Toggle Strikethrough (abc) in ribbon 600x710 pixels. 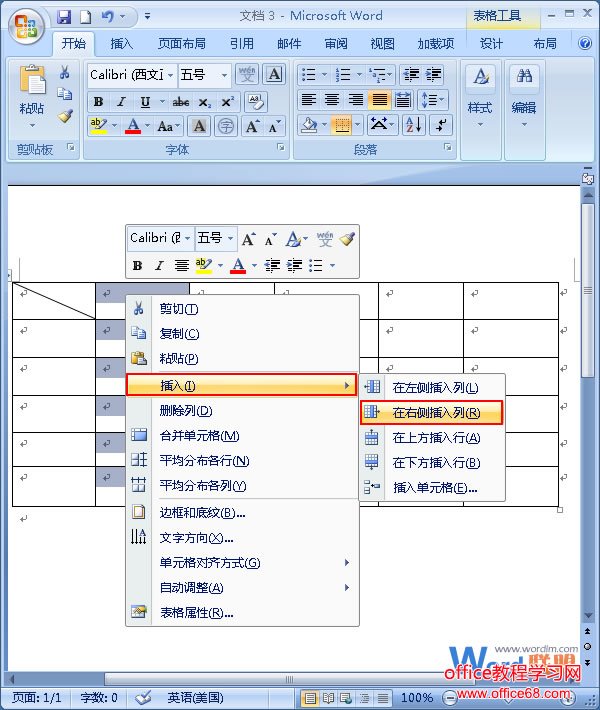[180, 102]
